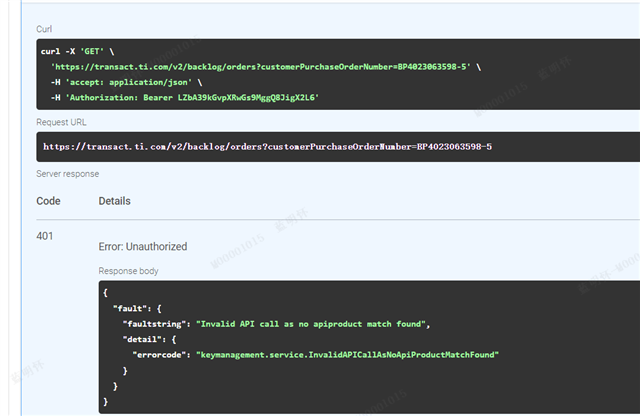Click the "detail" key in response JSON
This screenshot has width=640, height=416.
click(145, 340)
